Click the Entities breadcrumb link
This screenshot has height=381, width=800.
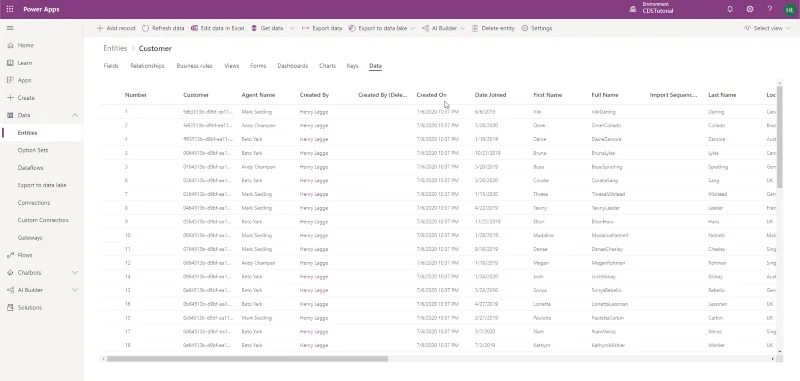click(x=115, y=48)
